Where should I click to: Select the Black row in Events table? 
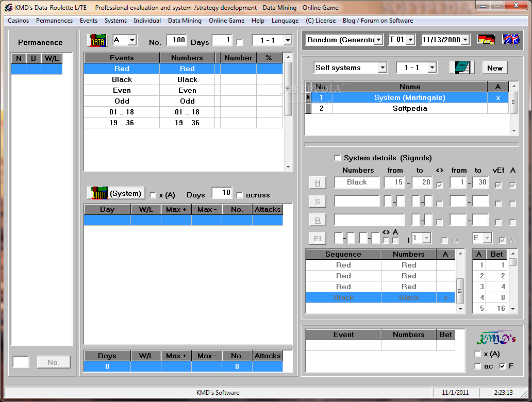click(183, 79)
